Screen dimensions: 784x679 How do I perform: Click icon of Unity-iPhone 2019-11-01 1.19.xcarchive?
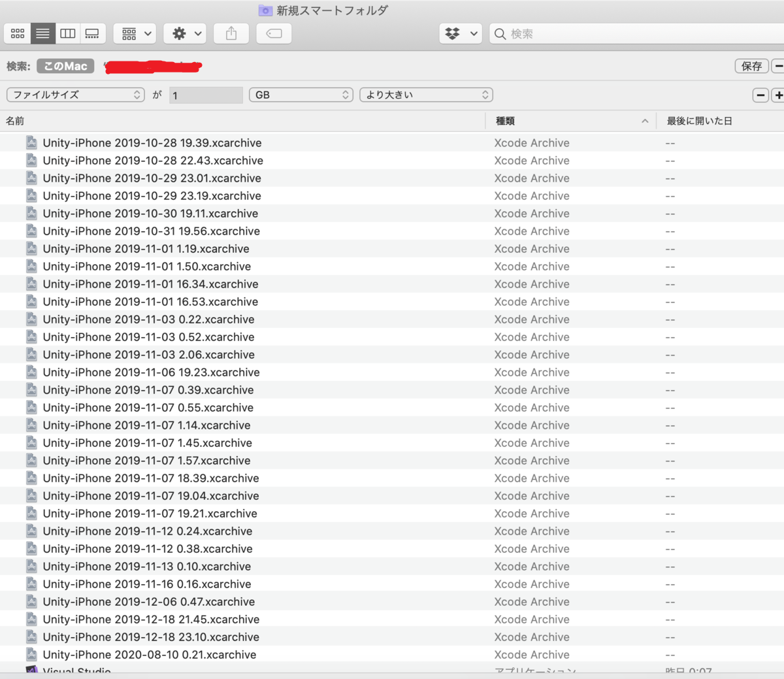click(31, 248)
